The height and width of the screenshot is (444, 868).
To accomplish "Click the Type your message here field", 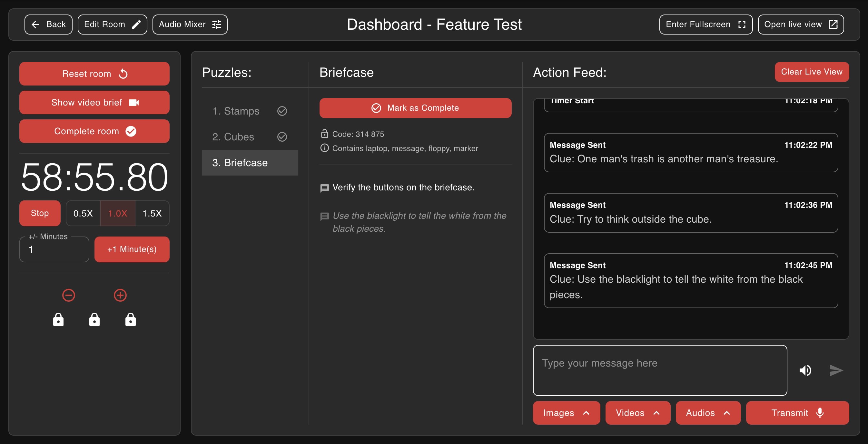I will click(659, 370).
